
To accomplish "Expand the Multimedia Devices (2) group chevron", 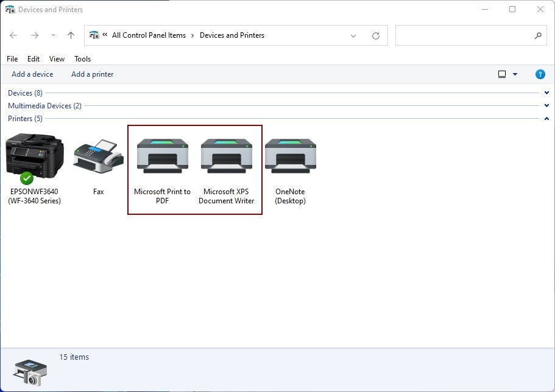I will click(546, 105).
